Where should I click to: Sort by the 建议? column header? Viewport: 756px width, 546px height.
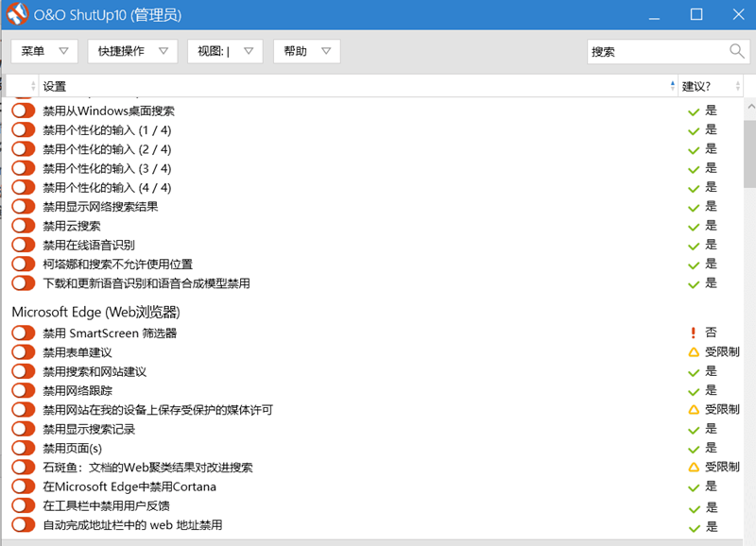coord(711,86)
